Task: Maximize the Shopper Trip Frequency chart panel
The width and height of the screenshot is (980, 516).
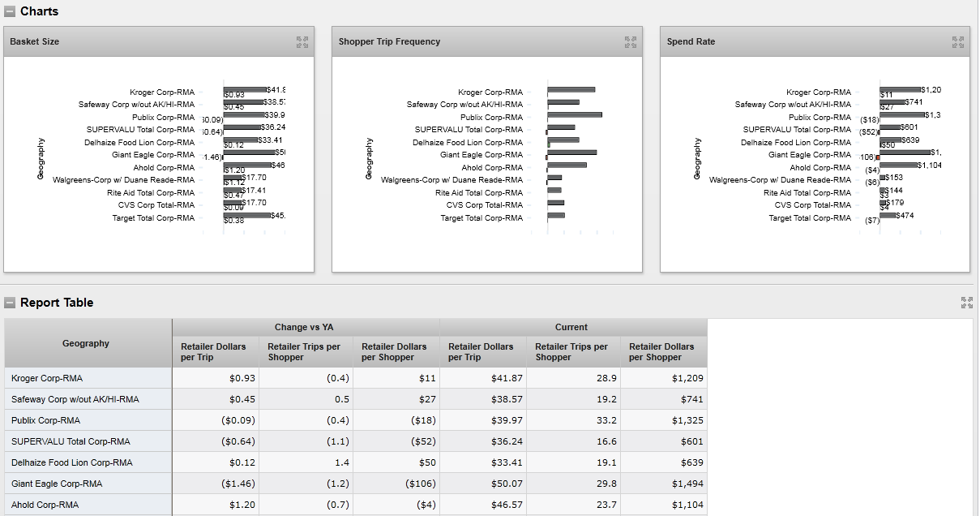Action: [x=631, y=41]
